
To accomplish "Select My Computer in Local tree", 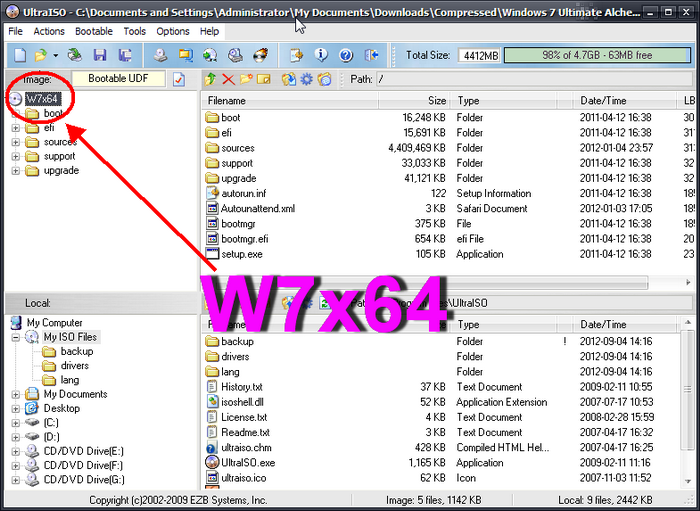I will (x=54, y=323).
